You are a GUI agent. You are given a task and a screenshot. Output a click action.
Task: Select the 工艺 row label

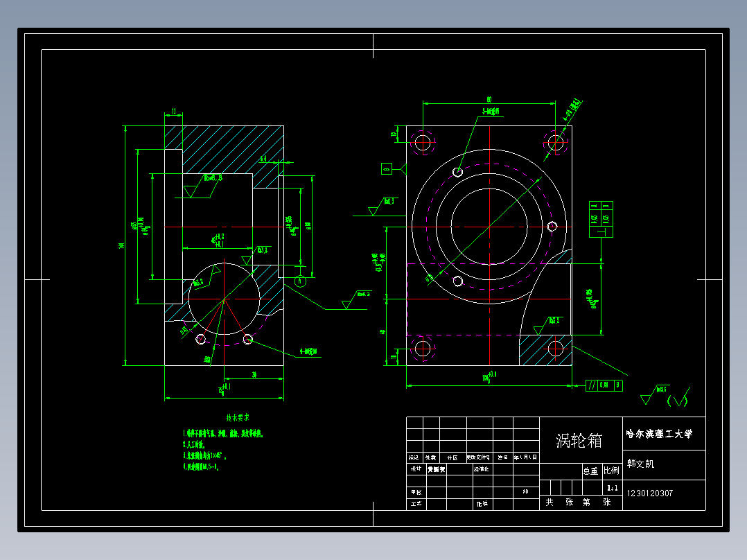(416, 504)
